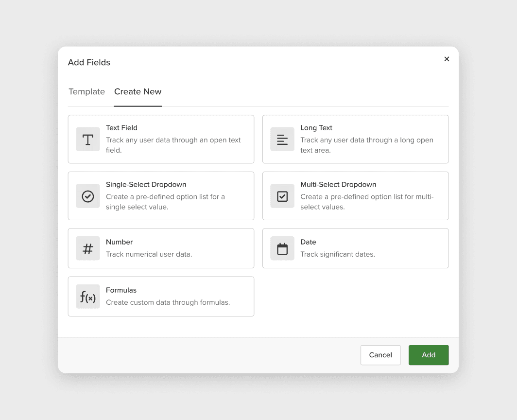
Task: Switch to the Template tab
Action: pyautogui.click(x=86, y=91)
